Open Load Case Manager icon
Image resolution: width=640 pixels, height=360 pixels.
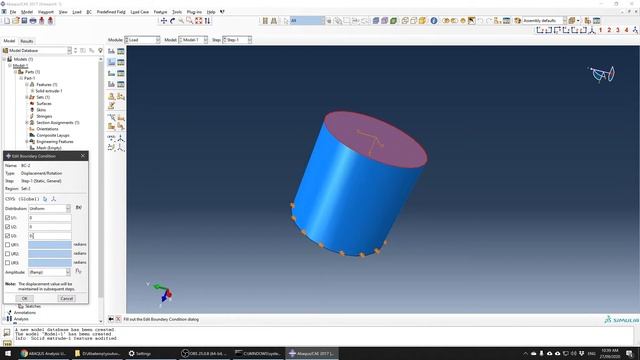(121, 84)
